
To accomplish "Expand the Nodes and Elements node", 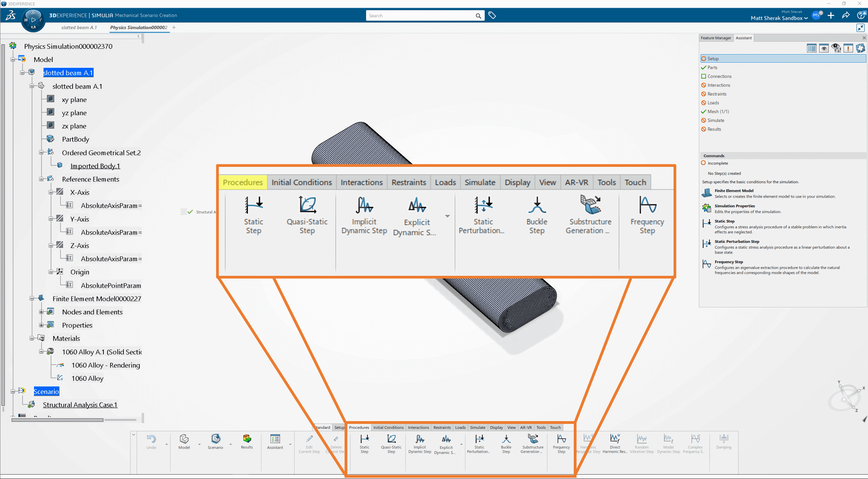I will point(41,312).
